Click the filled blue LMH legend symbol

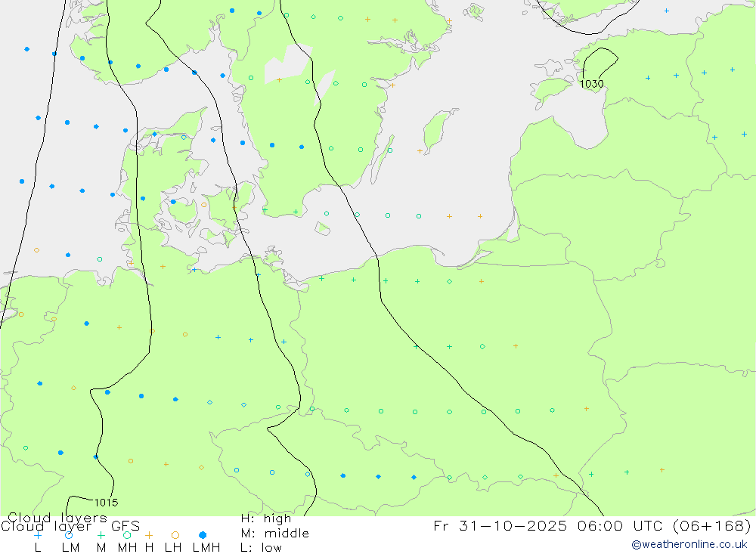(x=203, y=535)
